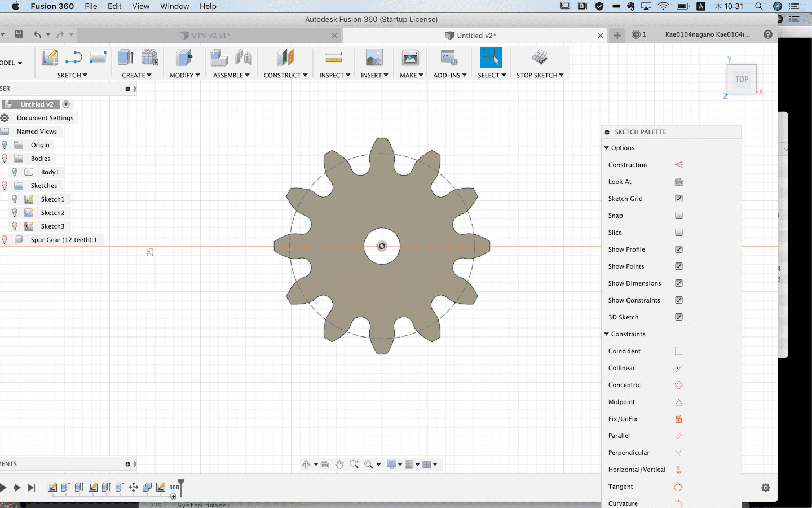Viewport: 812px width, 508px height.
Task: Open timeline settings gear
Action: [x=766, y=488]
